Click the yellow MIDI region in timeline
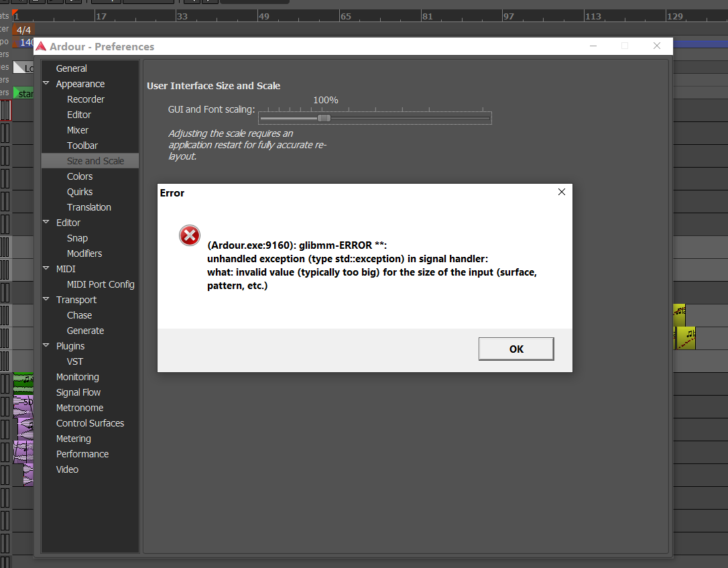Viewport: 728px width, 568px height. coord(685,338)
